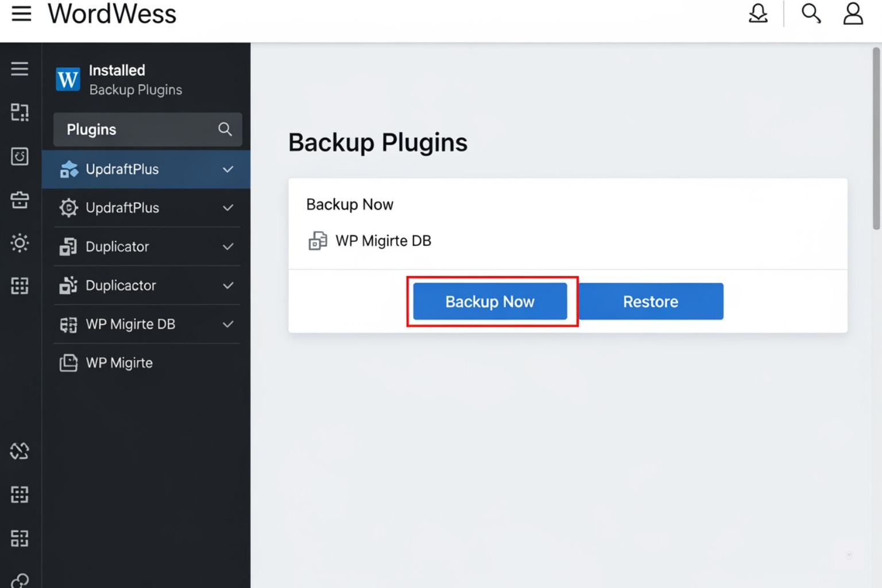Expand the sidebar WP Migirte DB chevron
The height and width of the screenshot is (588, 882).
(x=228, y=324)
